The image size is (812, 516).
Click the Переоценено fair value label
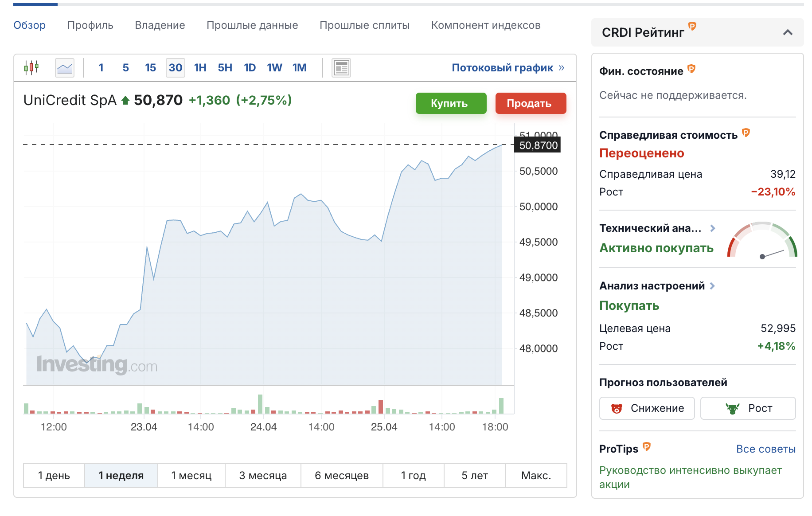tap(642, 153)
